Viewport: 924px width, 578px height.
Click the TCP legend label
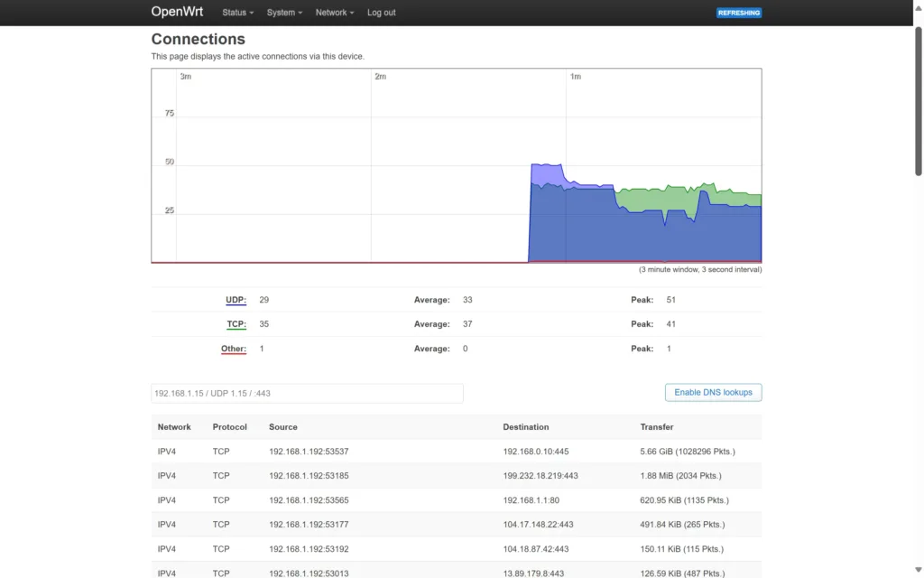point(236,324)
